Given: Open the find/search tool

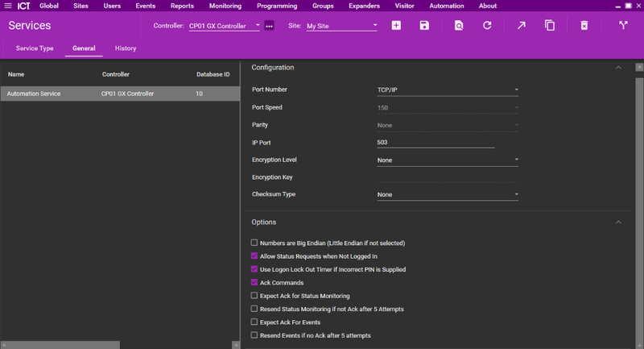Looking at the screenshot, I should click(x=459, y=26).
